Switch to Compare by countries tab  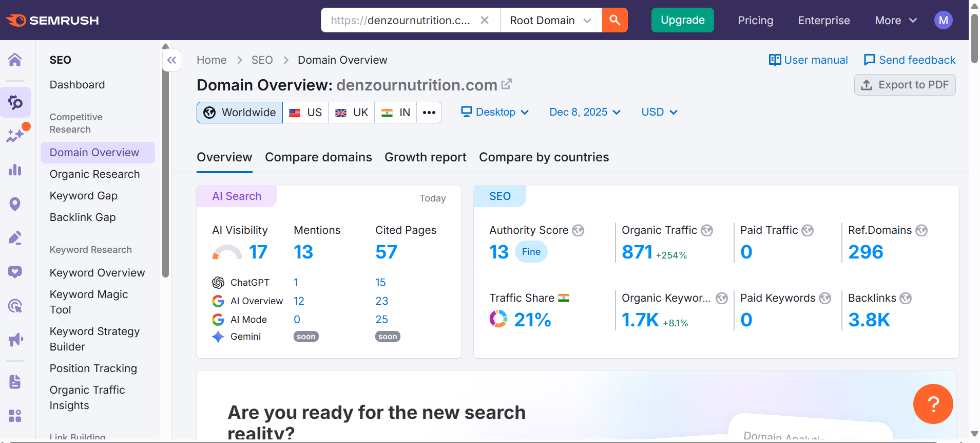tap(544, 157)
